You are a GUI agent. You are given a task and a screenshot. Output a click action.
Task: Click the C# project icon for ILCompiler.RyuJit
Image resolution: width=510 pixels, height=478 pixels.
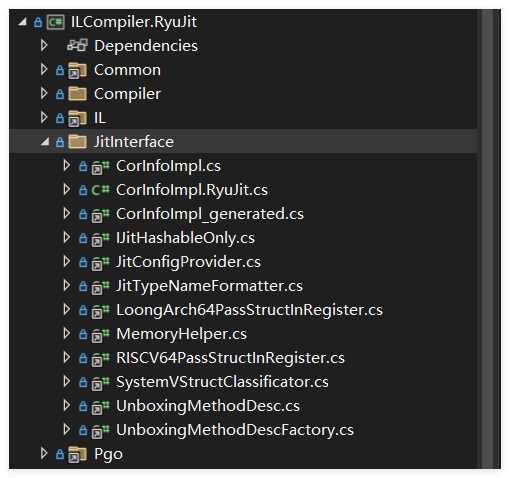(55, 22)
